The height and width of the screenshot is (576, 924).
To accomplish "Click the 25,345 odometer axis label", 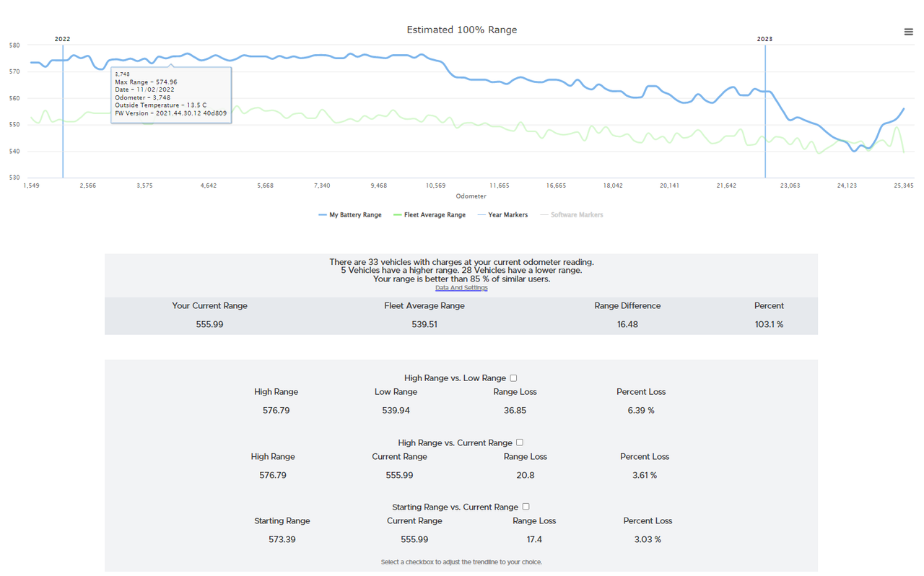I will (x=903, y=186).
